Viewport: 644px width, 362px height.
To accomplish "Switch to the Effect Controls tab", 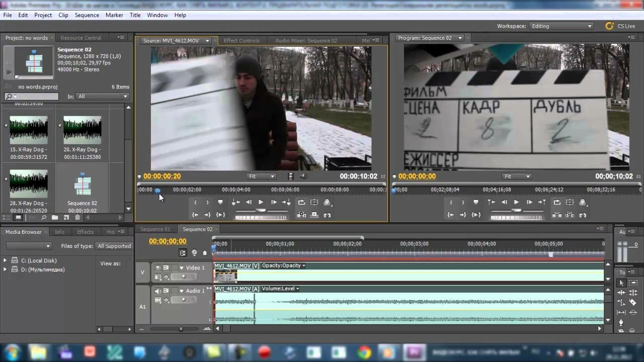I will [242, 41].
